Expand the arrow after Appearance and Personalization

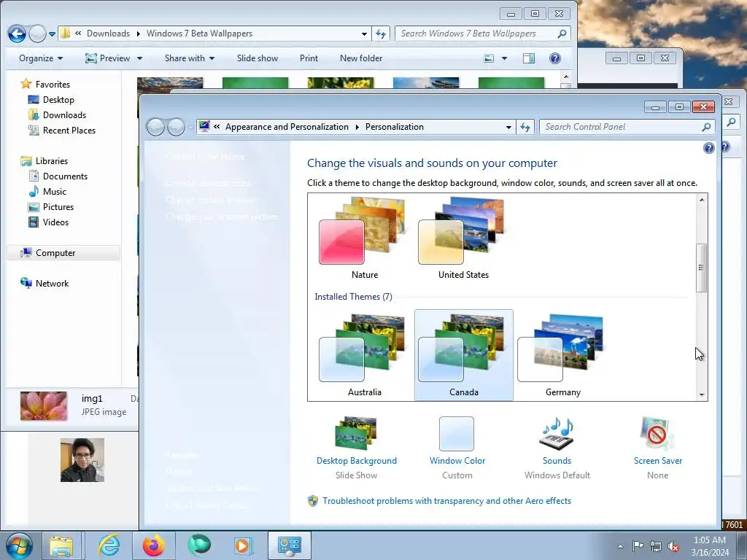[x=357, y=127]
